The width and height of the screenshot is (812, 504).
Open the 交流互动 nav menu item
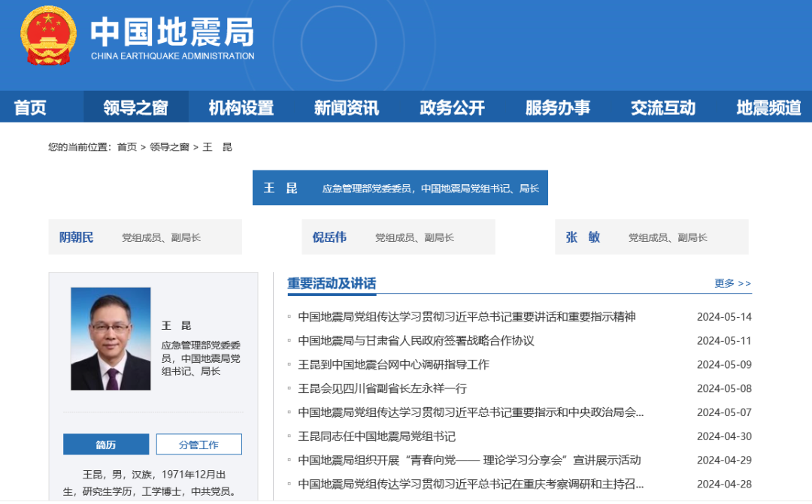(x=663, y=107)
